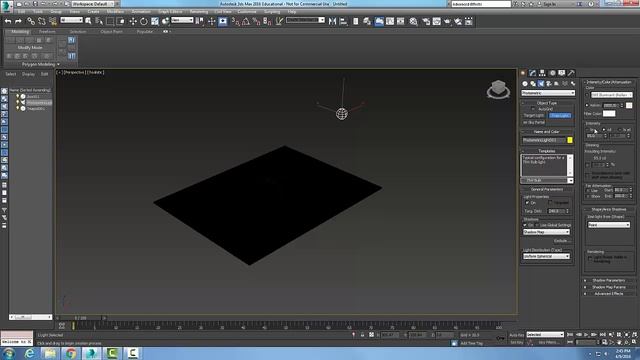
Task: Toggle the Targeted checkbox
Action: [550, 203]
